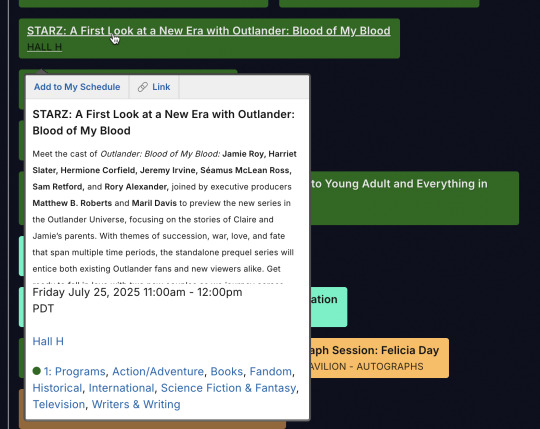Select the Books tag
Image resolution: width=540 pixels, height=429 pixels.
(227, 371)
